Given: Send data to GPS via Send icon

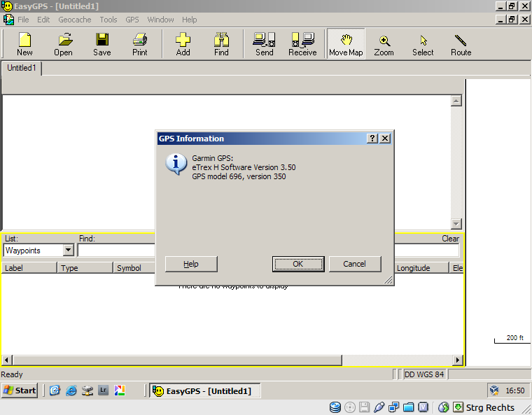Looking at the screenshot, I should 265,44.
